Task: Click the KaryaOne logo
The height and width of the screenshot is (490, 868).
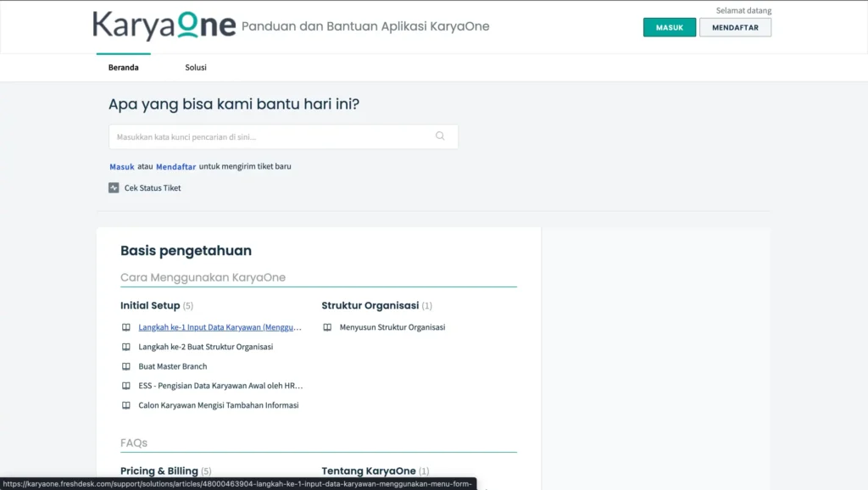Action: click(x=164, y=26)
